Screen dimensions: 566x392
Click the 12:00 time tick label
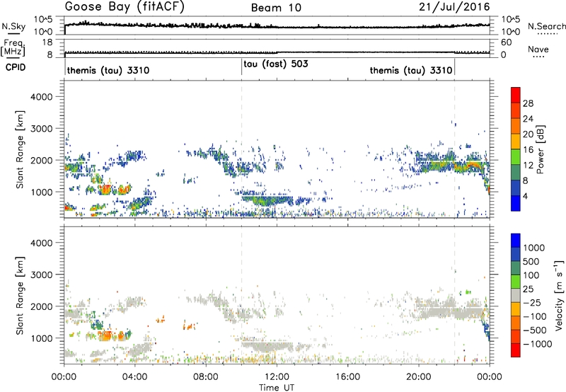click(277, 377)
